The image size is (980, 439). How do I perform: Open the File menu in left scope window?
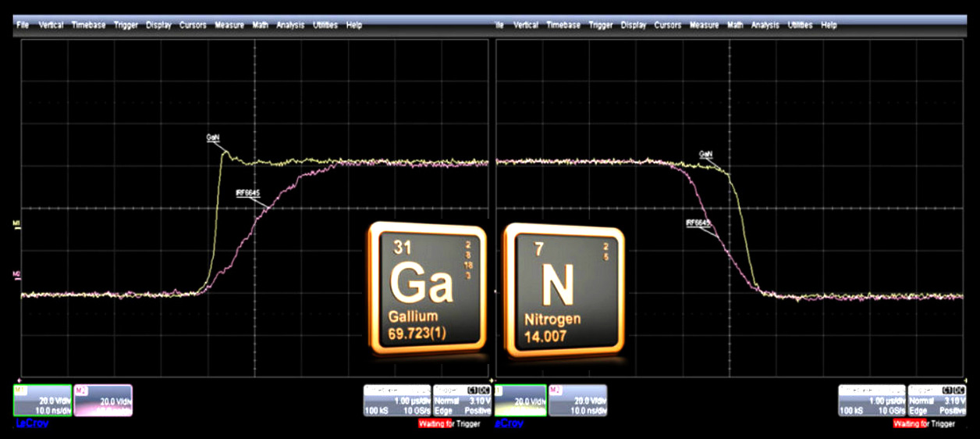23,25
